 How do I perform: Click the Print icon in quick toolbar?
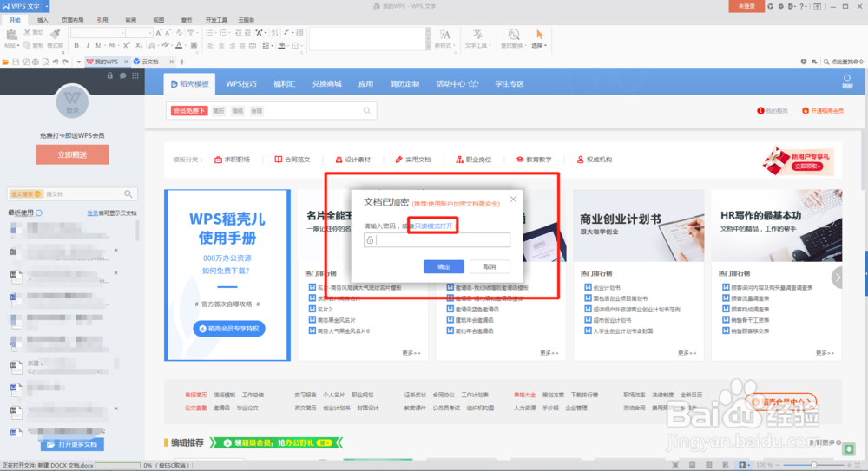(36, 62)
